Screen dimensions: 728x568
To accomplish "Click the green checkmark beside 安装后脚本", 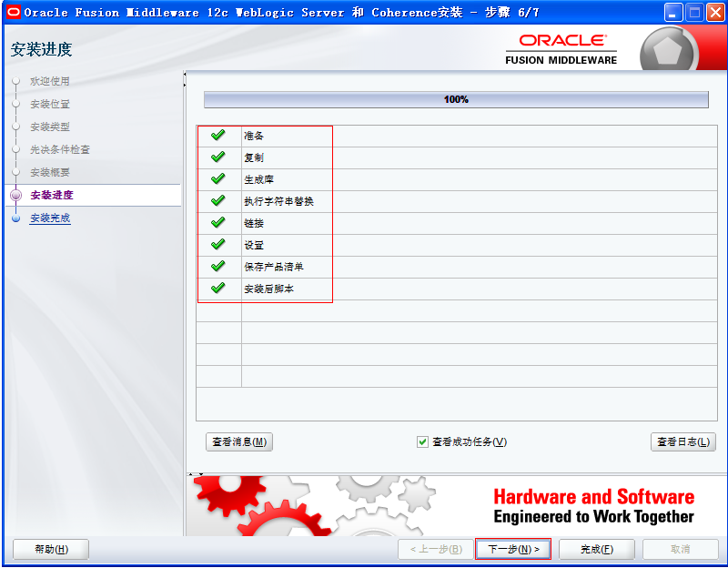I will point(217,288).
